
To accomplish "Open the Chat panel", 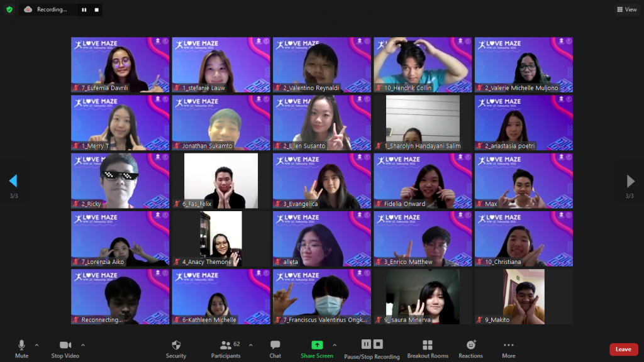I will (x=275, y=349).
